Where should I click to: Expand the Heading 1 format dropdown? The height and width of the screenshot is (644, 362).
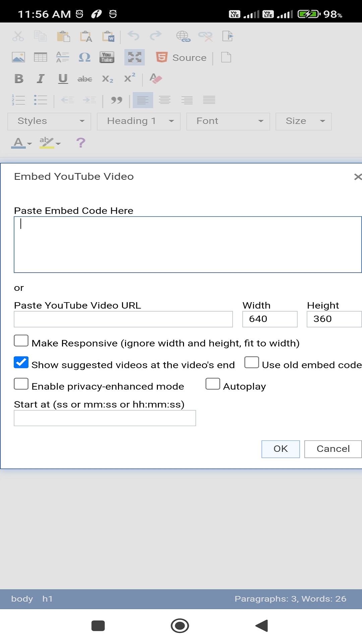coord(139,121)
